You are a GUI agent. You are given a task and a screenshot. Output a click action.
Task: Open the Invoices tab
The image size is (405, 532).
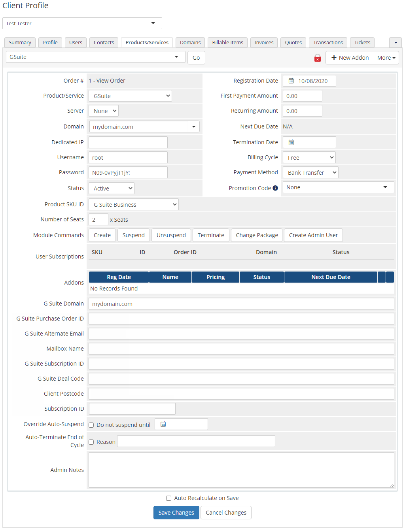(264, 42)
